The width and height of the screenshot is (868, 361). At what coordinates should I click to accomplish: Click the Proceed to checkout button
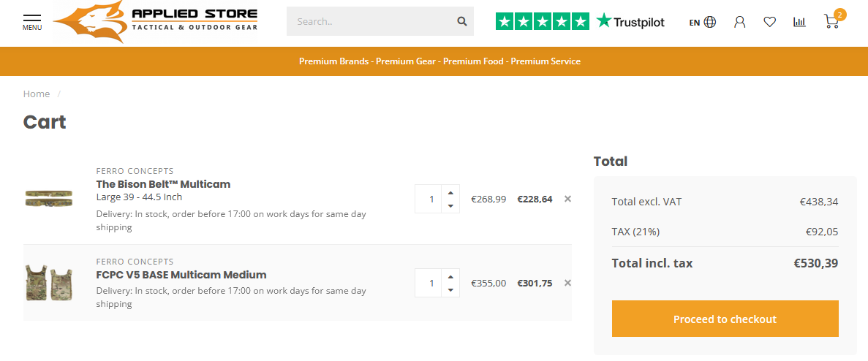click(725, 319)
